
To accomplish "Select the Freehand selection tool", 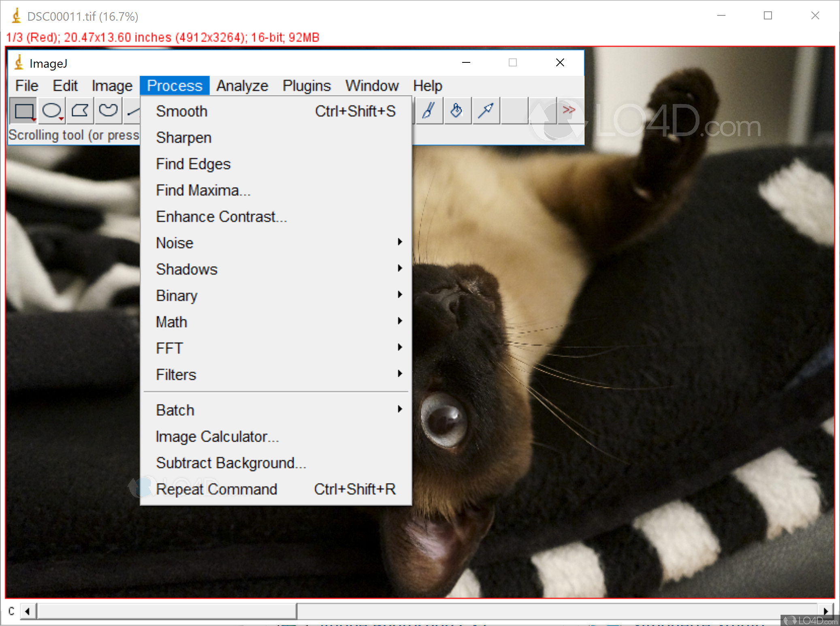I will click(108, 111).
